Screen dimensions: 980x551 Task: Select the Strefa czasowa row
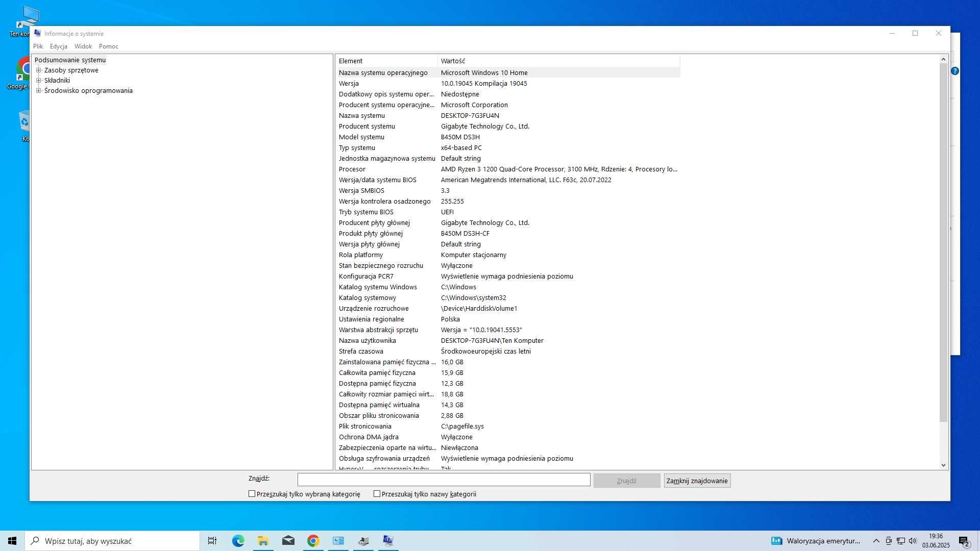[x=508, y=351]
